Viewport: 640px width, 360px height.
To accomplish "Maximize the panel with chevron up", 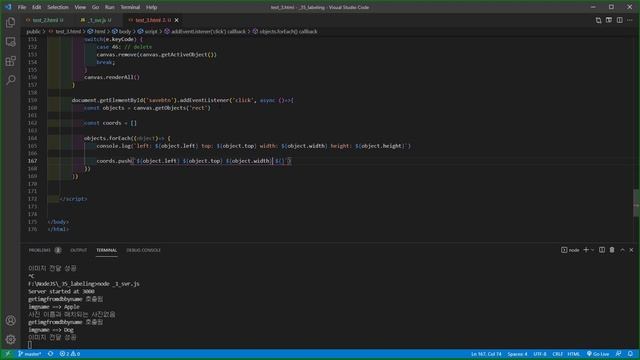I will point(622,250).
